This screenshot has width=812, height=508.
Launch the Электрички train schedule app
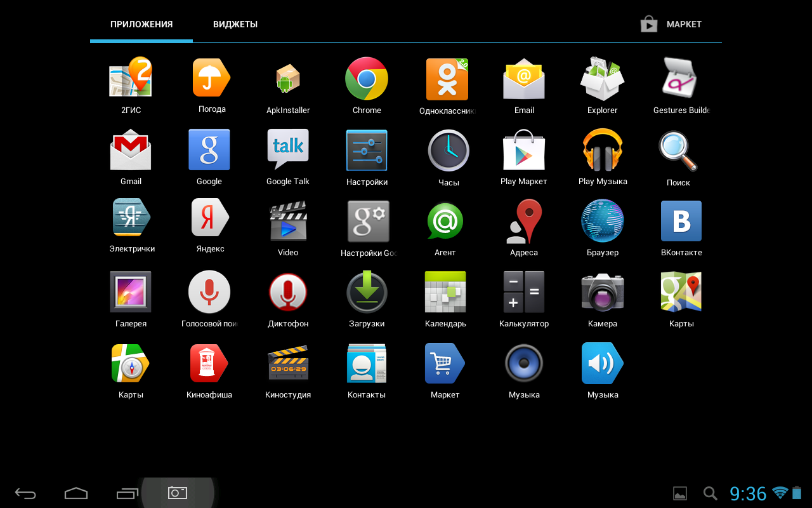click(131, 217)
